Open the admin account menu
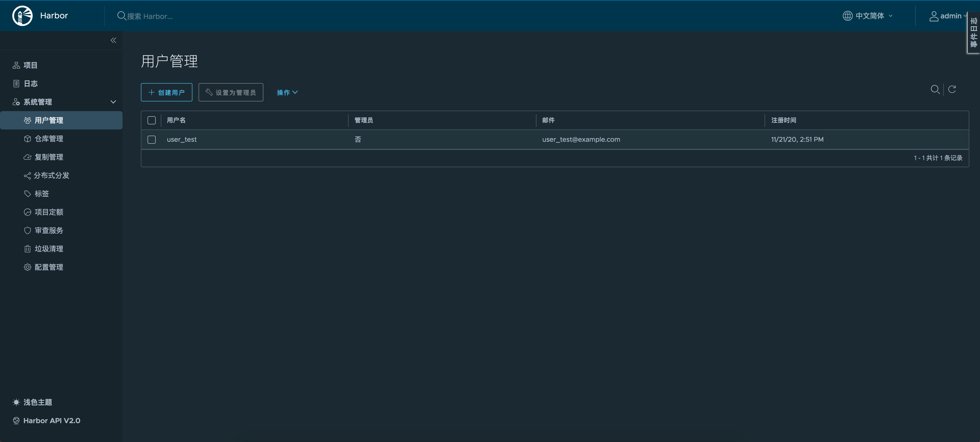The width and height of the screenshot is (980, 442). coord(947,16)
